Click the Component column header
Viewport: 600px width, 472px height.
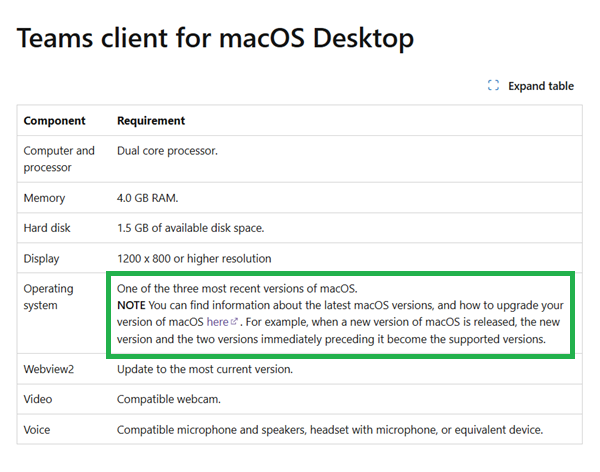pyautogui.click(x=54, y=121)
